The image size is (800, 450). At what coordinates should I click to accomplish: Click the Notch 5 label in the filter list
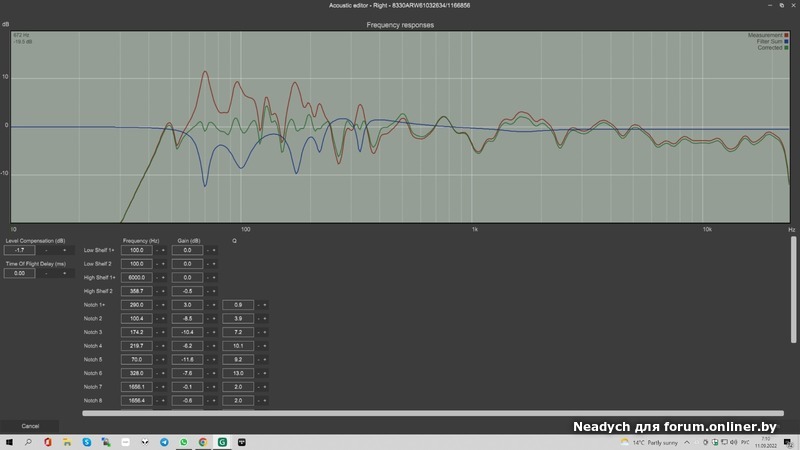93,360
